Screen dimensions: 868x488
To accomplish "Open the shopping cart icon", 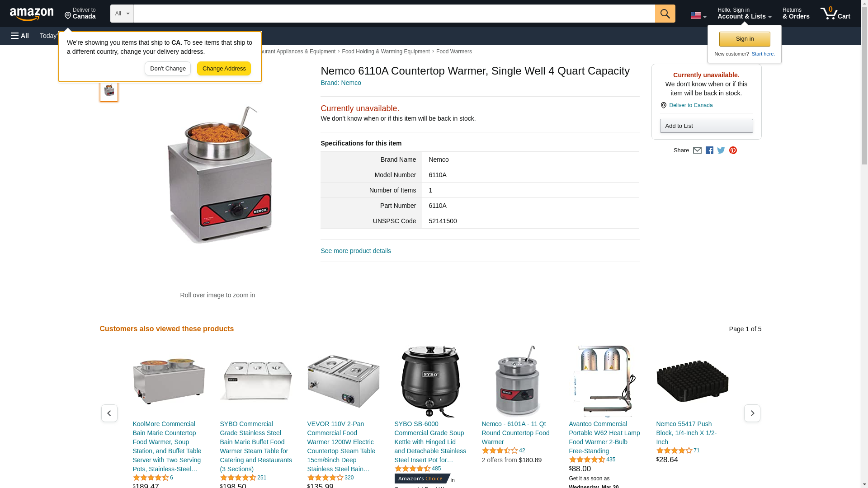I will coord(835,14).
